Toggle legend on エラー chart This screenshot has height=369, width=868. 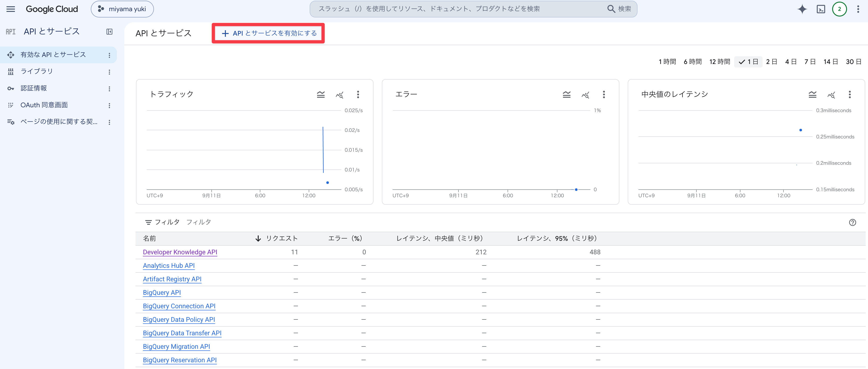click(x=566, y=95)
